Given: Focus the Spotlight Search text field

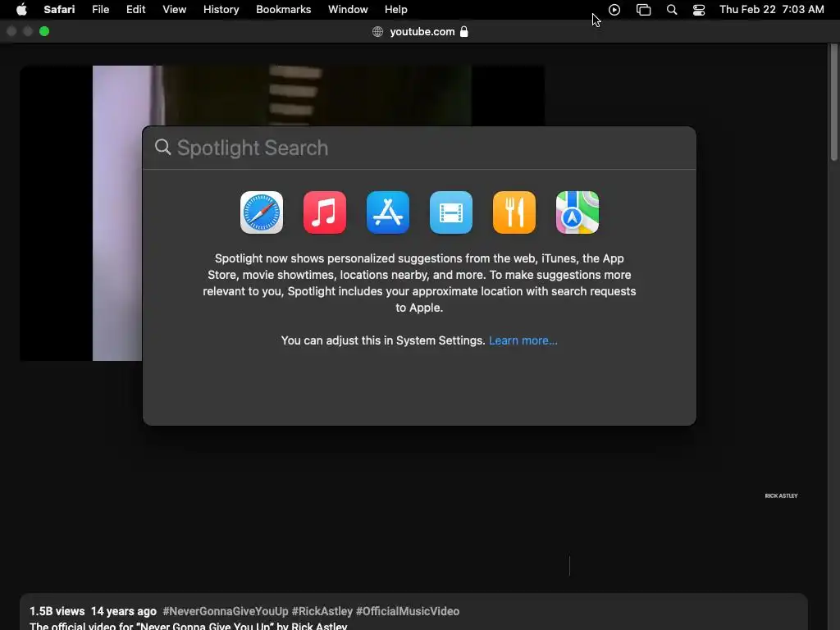Looking at the screenshot, I should click(419, 148).
